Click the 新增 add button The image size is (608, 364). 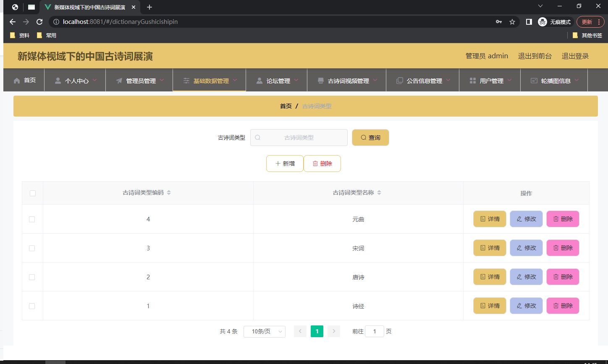coord(285,164)
